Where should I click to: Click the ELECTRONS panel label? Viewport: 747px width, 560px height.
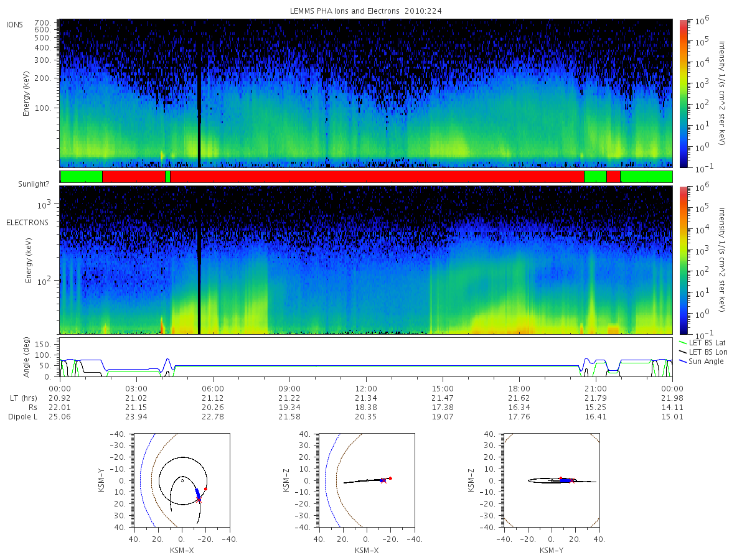(27, 222)
